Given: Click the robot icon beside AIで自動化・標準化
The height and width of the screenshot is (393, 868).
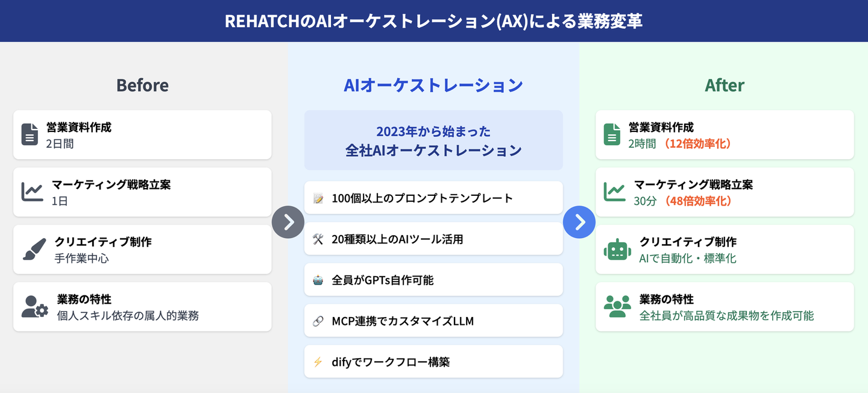Looking at the screenshot, I should [x=617, y=249].
